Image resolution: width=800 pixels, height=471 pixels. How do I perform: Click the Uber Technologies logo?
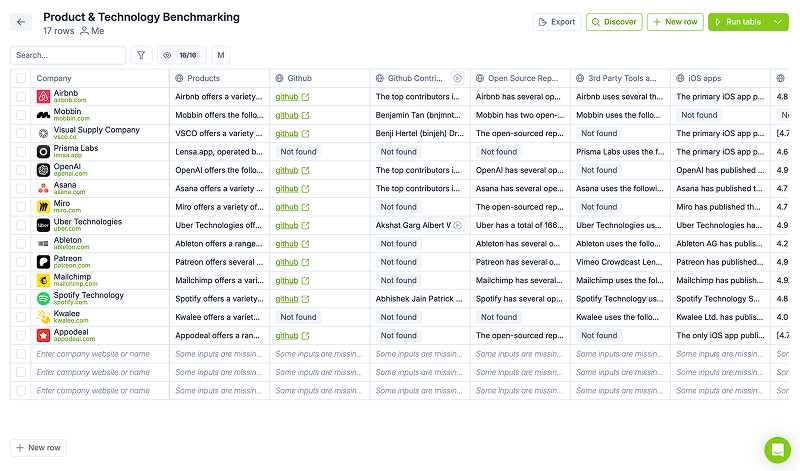43,225
